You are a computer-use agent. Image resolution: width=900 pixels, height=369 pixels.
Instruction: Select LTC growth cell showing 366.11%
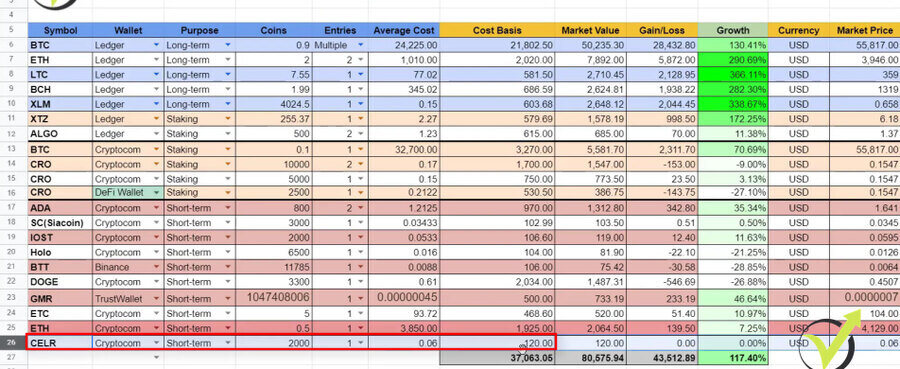click(x=733, y=75)
